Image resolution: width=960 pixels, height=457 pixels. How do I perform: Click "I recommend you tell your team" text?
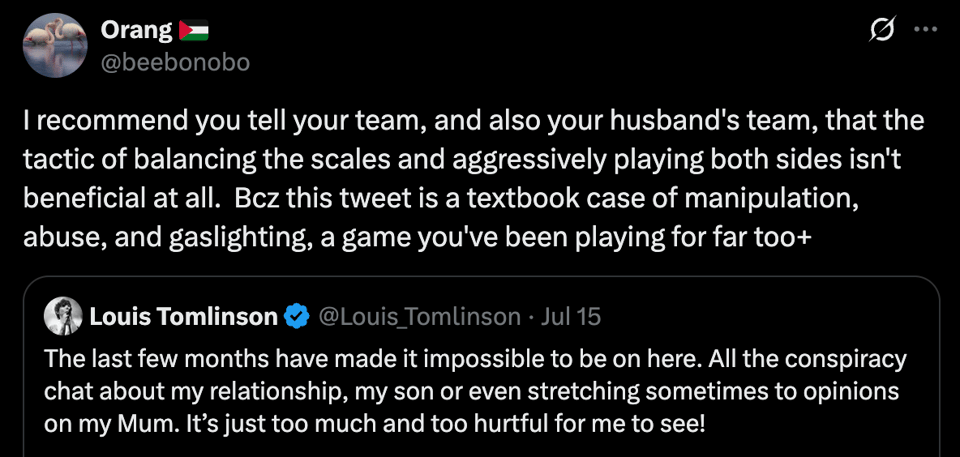(x=170, y=122)
